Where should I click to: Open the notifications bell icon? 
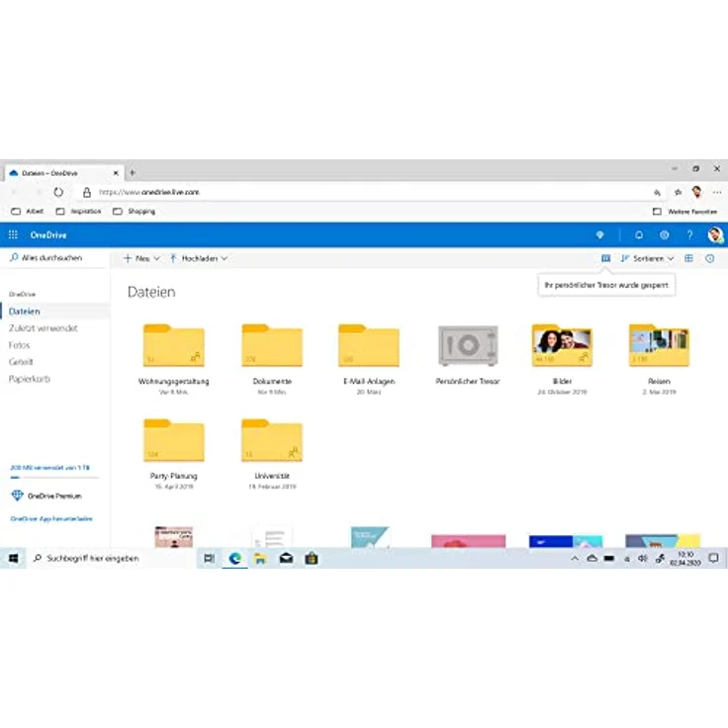[x=639, y=235]
